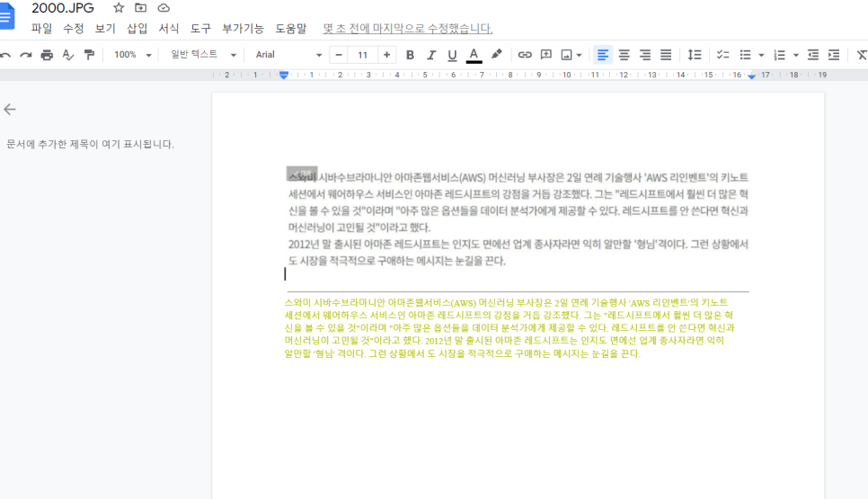Open the 서식 menu
868x499 pixels.
[169, 28]
